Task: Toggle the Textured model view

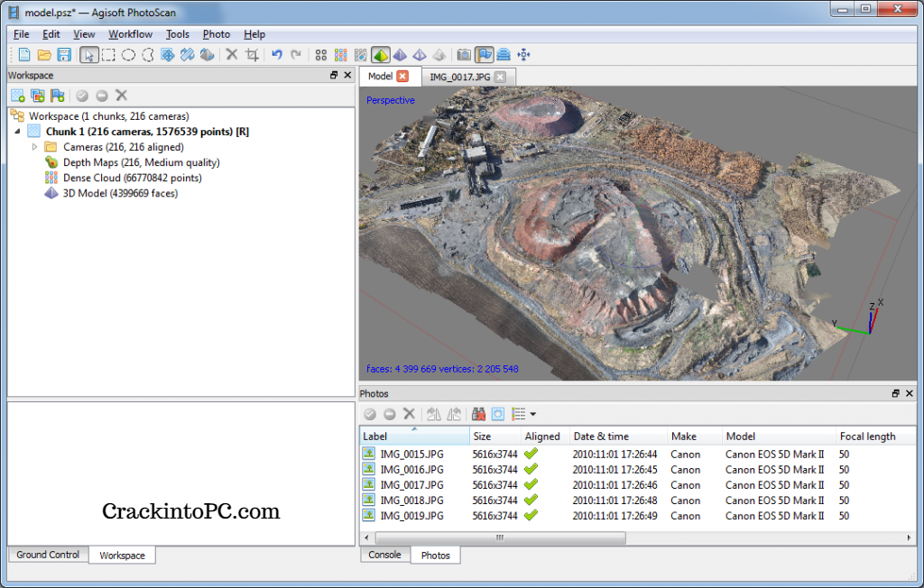Action: point(381,55)
